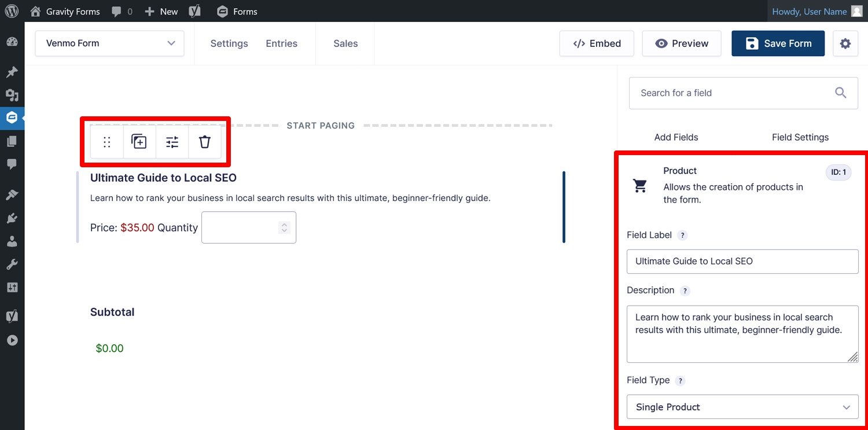Click the ID: 1 badge
Viewport: 868px width, 430px height.
click(x=838, y=172)
